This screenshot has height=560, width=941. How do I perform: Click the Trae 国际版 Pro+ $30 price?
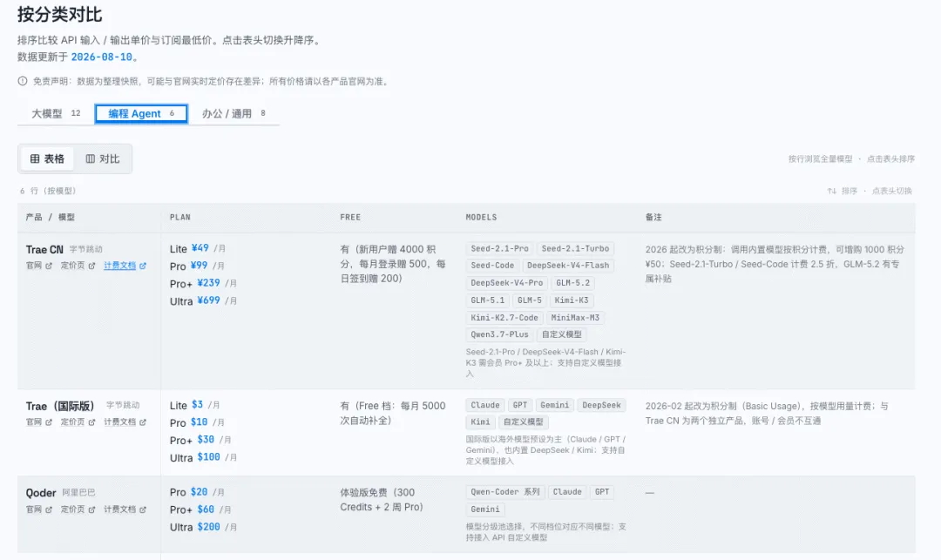(206, 440)
